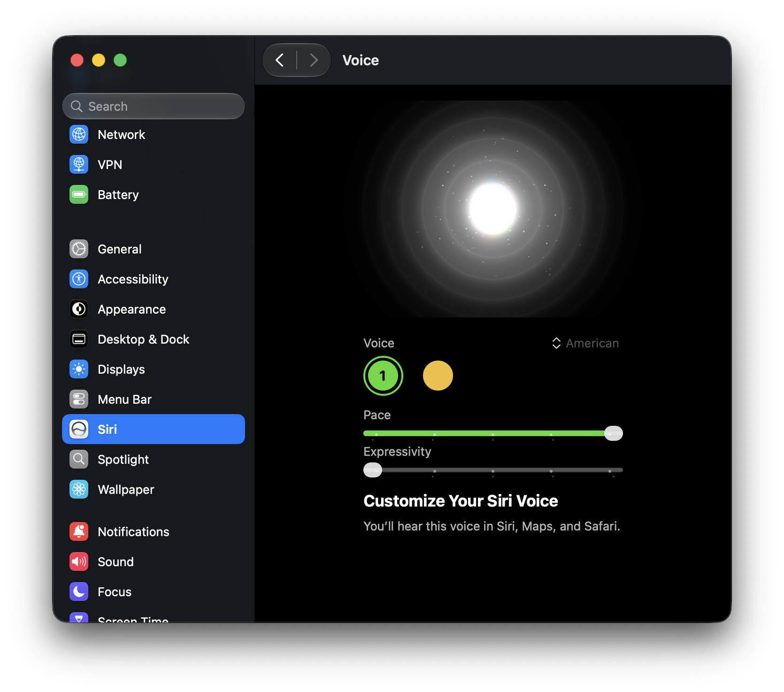Open VPN settings
The width and height of the screenshot is (784, 692).
[154, 165]
